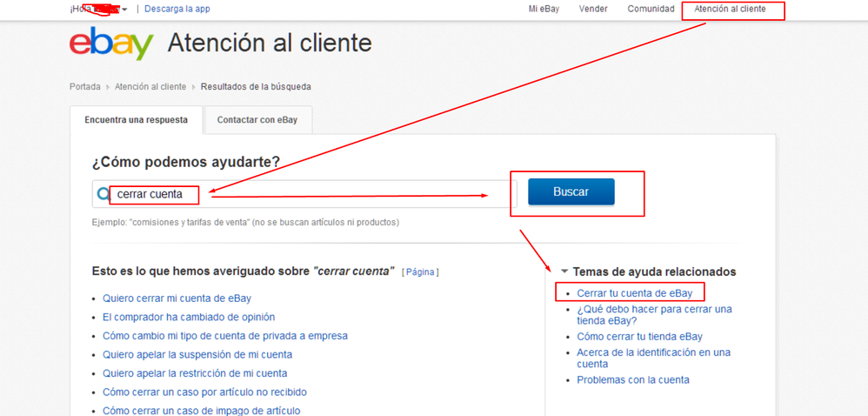Open Cerrar tu cuenta de eBay link
The image size is (868, 416).
coord(634,293)
